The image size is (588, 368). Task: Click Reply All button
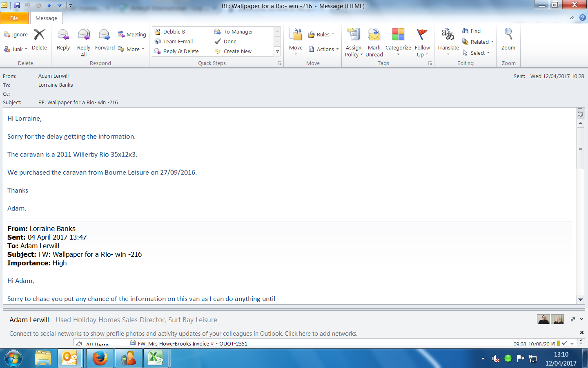84,43
